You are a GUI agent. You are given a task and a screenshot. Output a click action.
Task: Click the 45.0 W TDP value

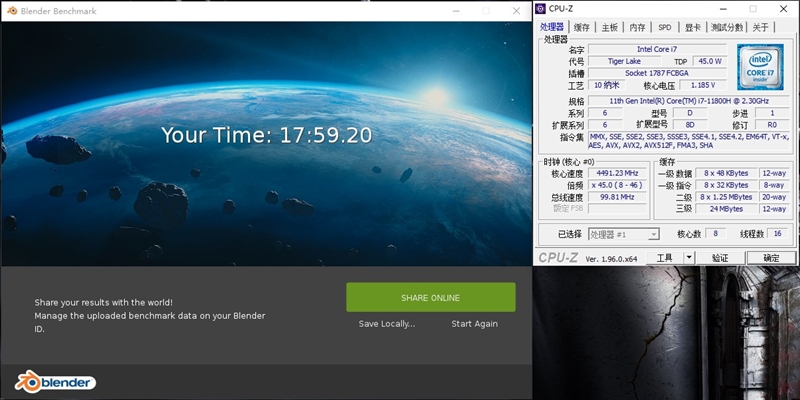point(710,61)
